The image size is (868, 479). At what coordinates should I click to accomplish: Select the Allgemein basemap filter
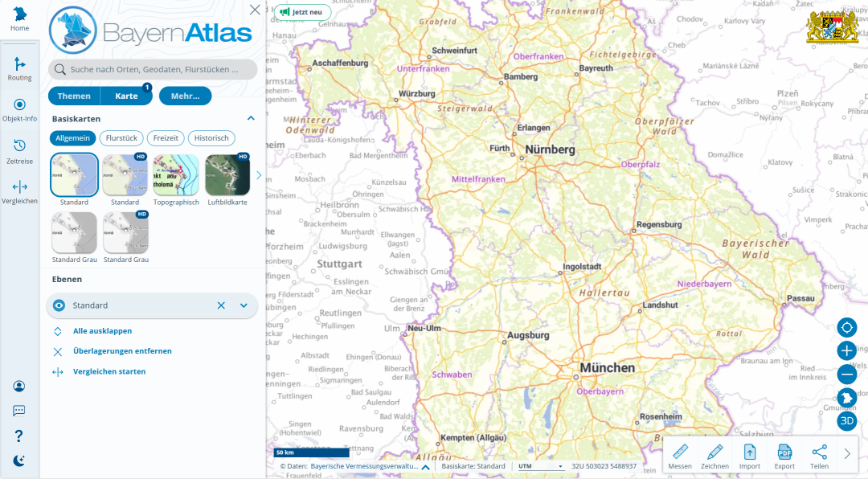click(72, 137)
